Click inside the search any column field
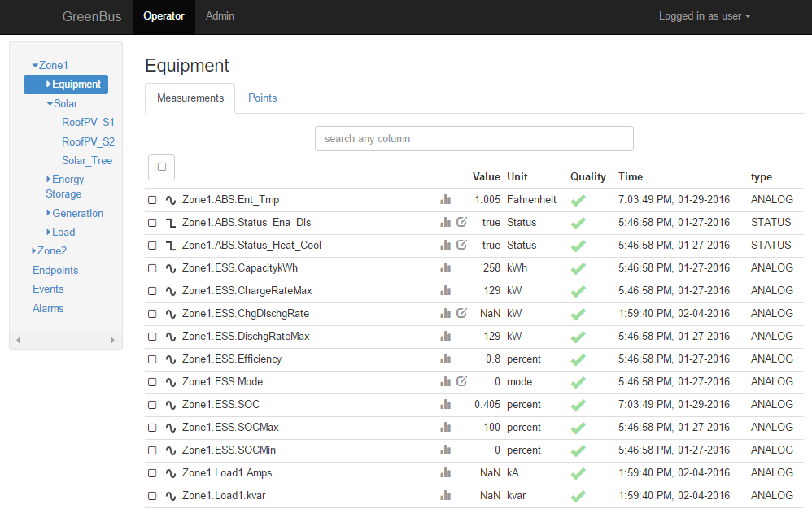The height and width of the screenshot is (513, 812). coord(474,139)
